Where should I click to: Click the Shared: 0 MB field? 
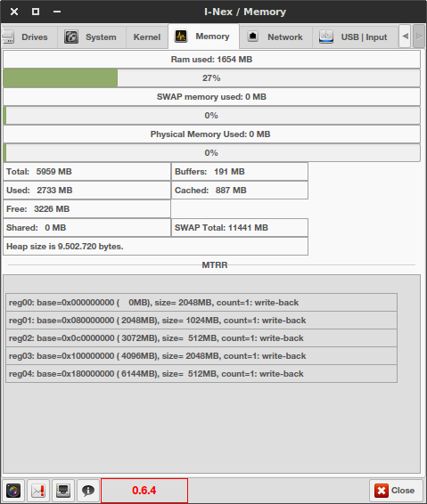tap(86, 228)
